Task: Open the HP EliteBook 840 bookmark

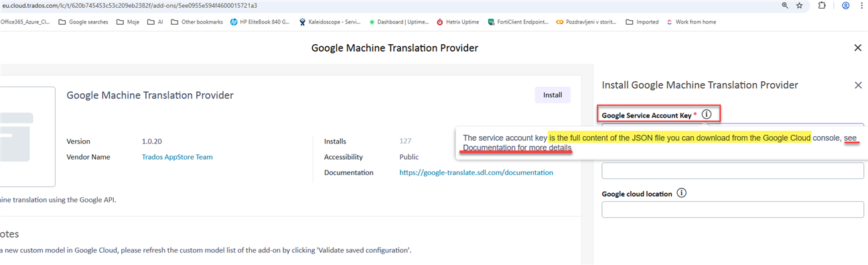Action: [260, 21]
